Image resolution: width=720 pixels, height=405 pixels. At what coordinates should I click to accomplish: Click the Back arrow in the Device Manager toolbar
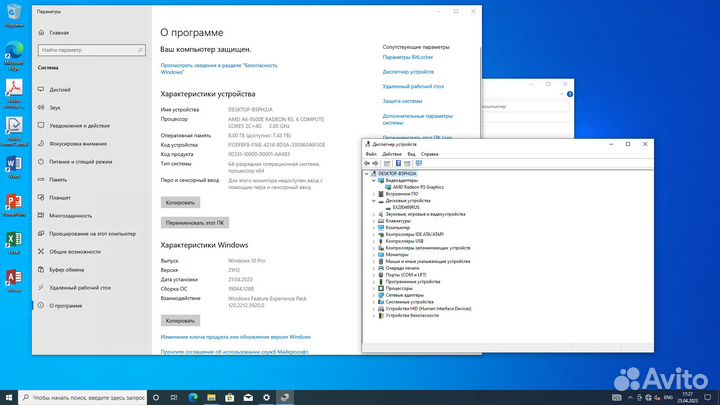pos(367,163)
